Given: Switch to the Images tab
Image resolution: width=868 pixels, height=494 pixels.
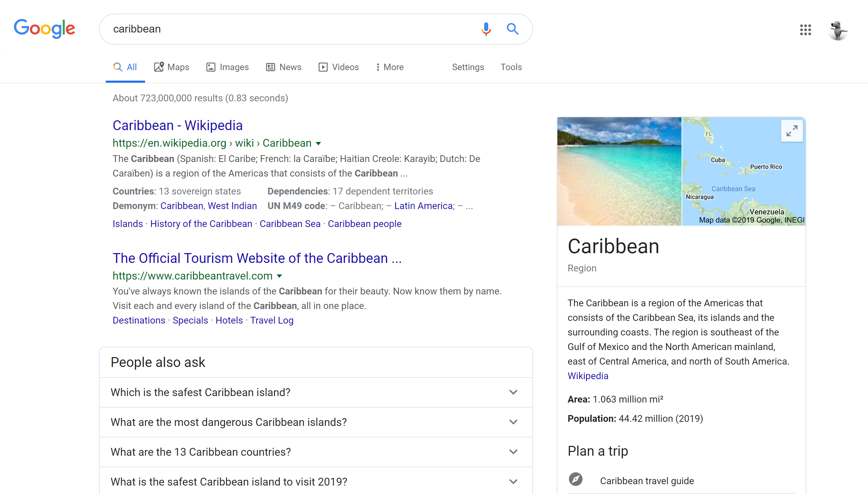Looking at the screenshot, I should pos(228,67).
